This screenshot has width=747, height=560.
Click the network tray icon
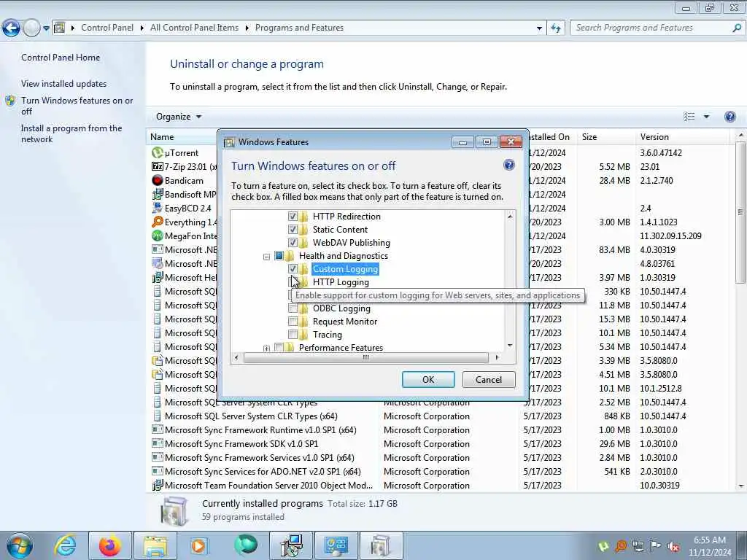point(638,546)
